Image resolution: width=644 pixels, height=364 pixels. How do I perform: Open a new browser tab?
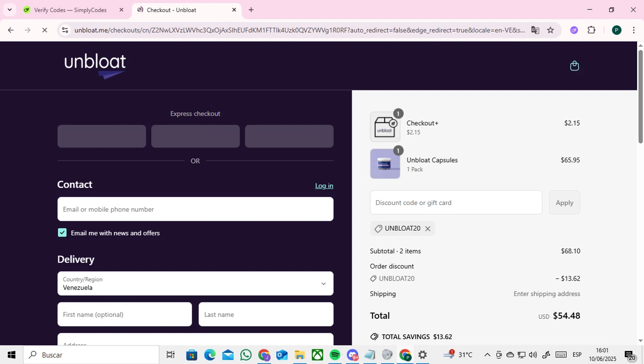tap(251, 10)
